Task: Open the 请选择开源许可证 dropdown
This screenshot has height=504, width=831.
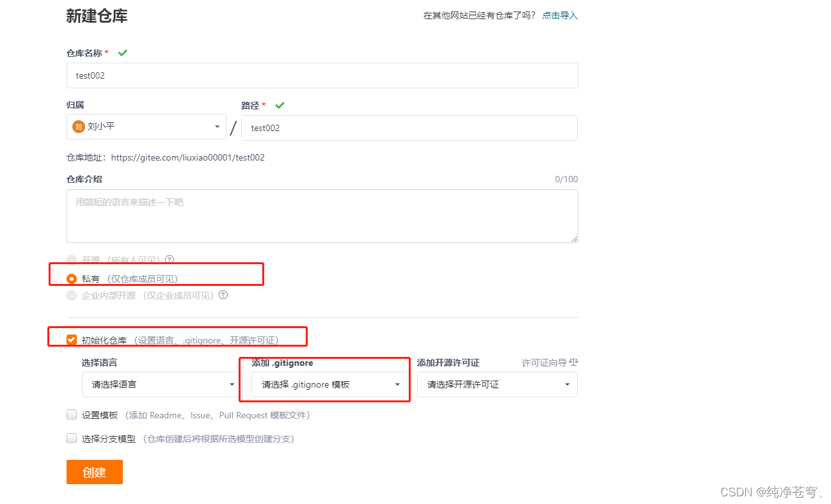Action: click(497, 384)
